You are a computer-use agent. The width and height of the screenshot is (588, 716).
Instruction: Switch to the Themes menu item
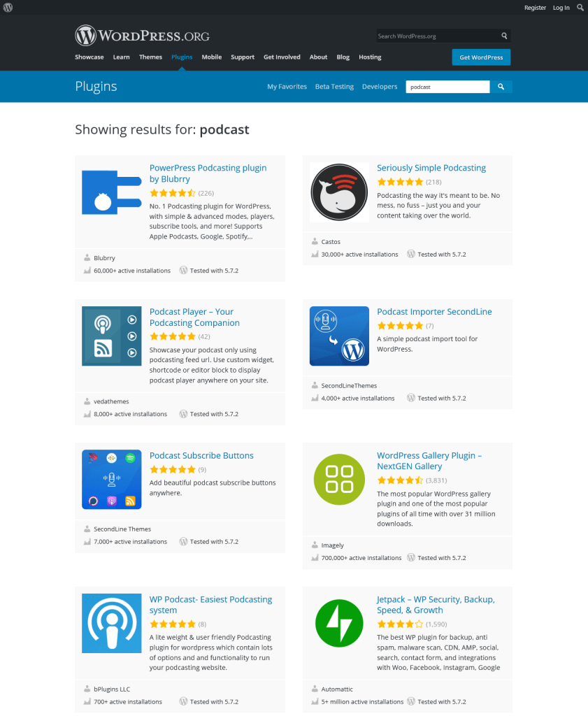pos(150,57)
